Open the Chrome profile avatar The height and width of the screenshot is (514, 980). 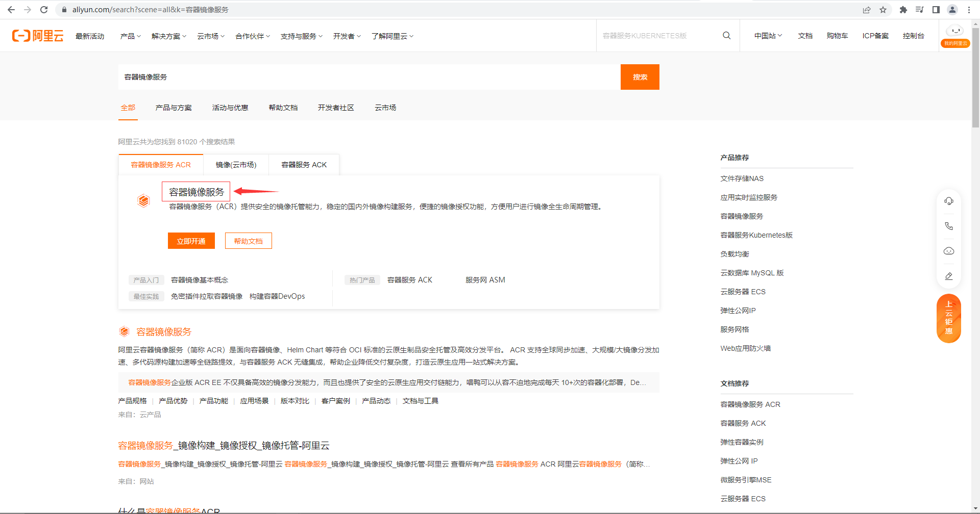(952, 10)
